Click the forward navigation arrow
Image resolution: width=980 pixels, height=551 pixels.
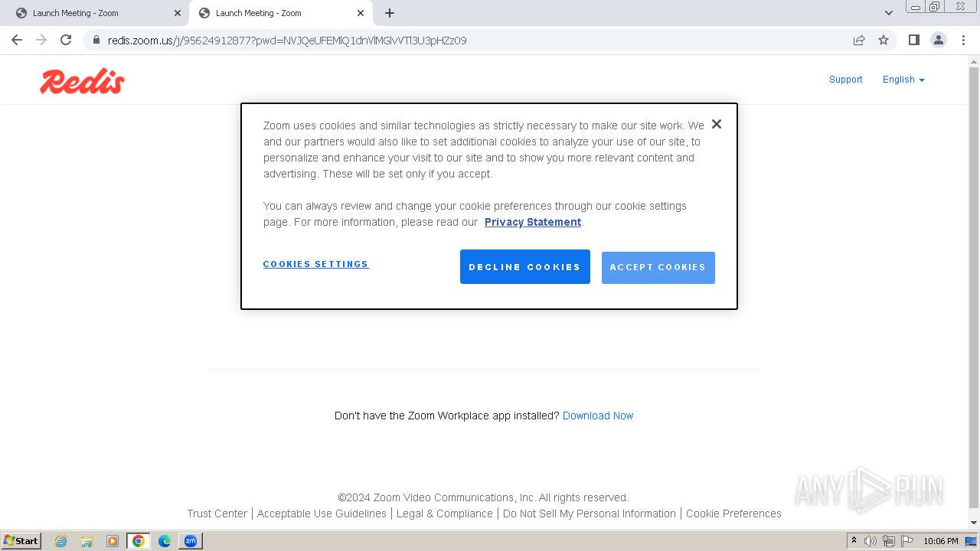point(41,40)
